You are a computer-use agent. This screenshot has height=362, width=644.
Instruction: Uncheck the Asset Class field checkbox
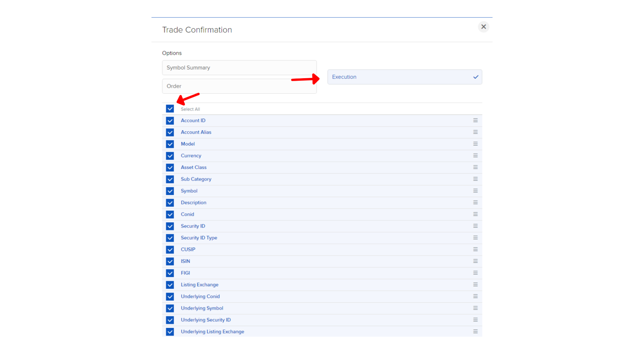tap(170, 167)
